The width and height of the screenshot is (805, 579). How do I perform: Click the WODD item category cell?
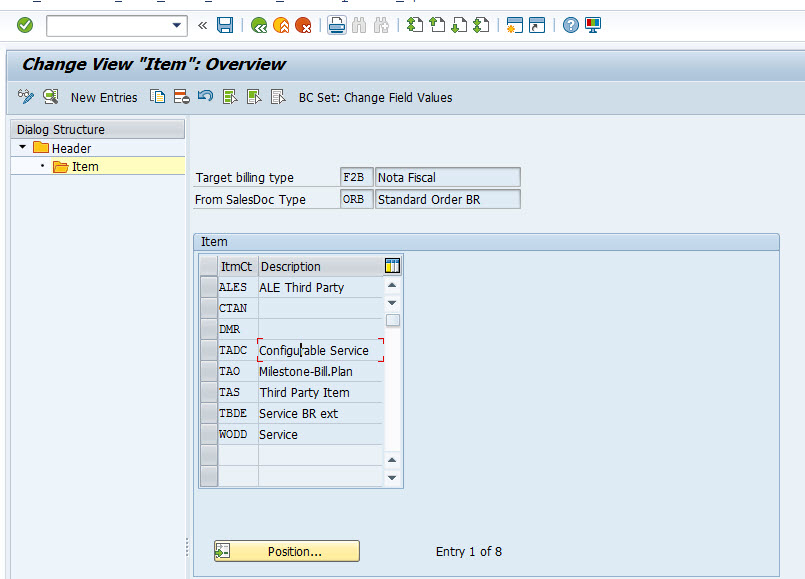[x=238, y=435]
